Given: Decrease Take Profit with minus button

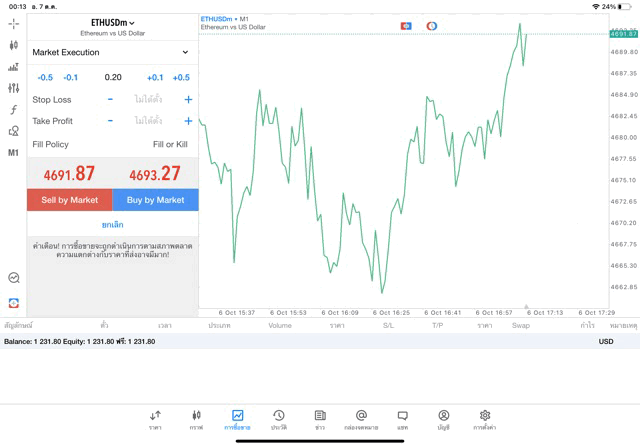Looking at the screenshot, I should pyautogui.click(x=110, y=121).
